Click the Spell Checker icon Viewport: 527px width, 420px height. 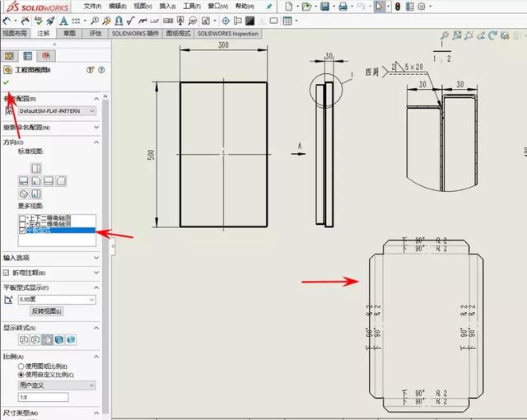(39, 21)
